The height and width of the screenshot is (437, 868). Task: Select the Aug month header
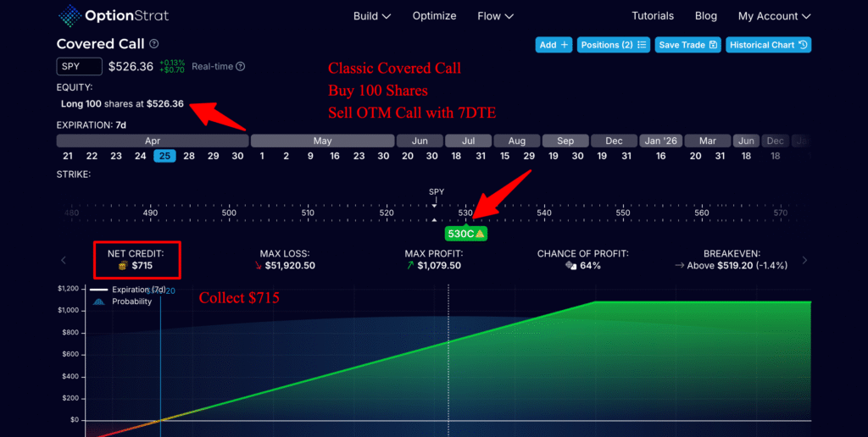(517, 141)
